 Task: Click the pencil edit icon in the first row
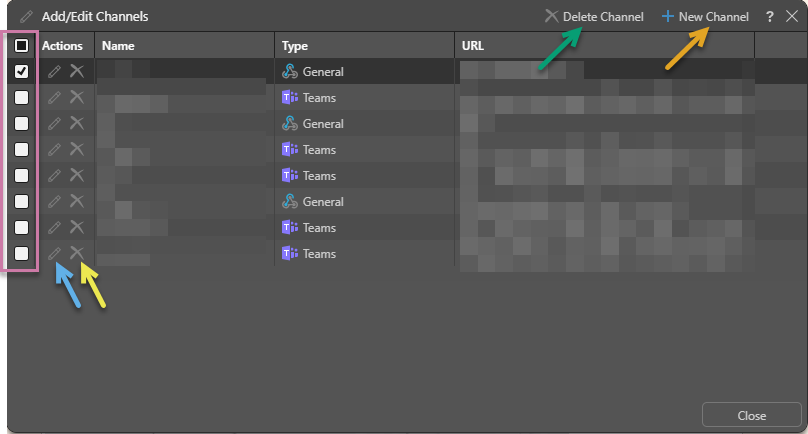(x=55, y=72)
